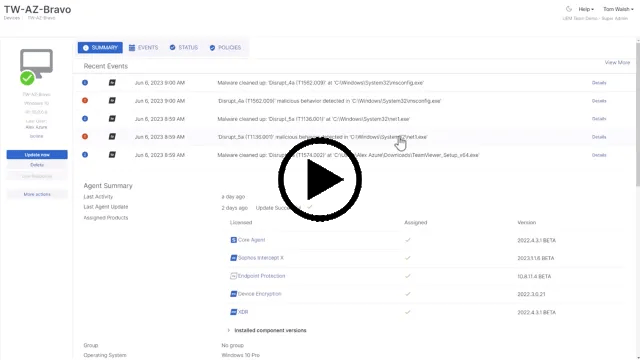This screenshot has width=640, height=360.
Task: Open the Policies tab
Action: click(x=225, y=48)
